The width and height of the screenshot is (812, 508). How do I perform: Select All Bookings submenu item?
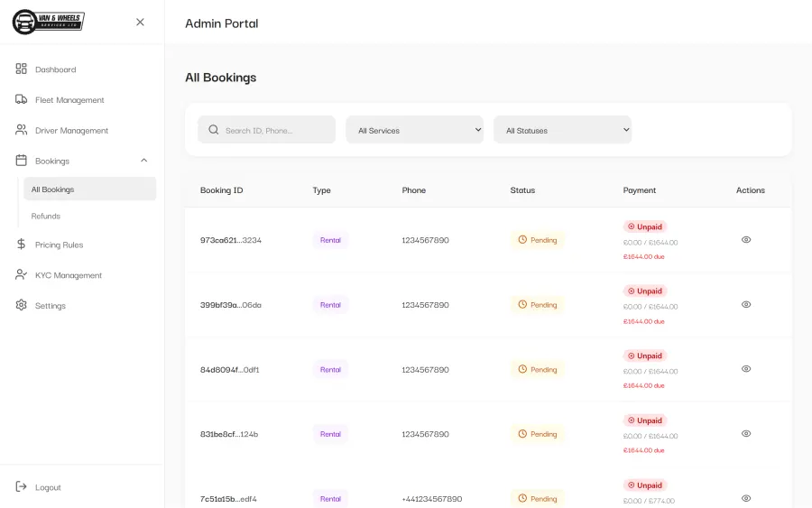89,189
